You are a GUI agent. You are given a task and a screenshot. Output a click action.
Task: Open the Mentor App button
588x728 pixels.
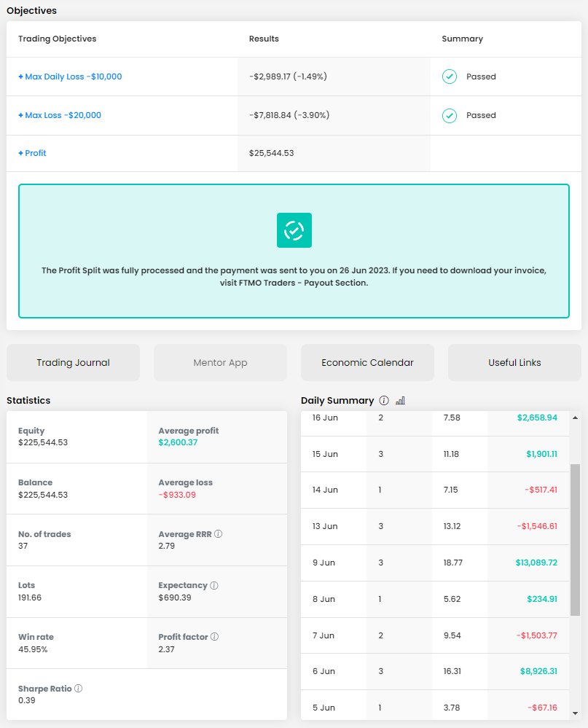click(x=221, y=363)
